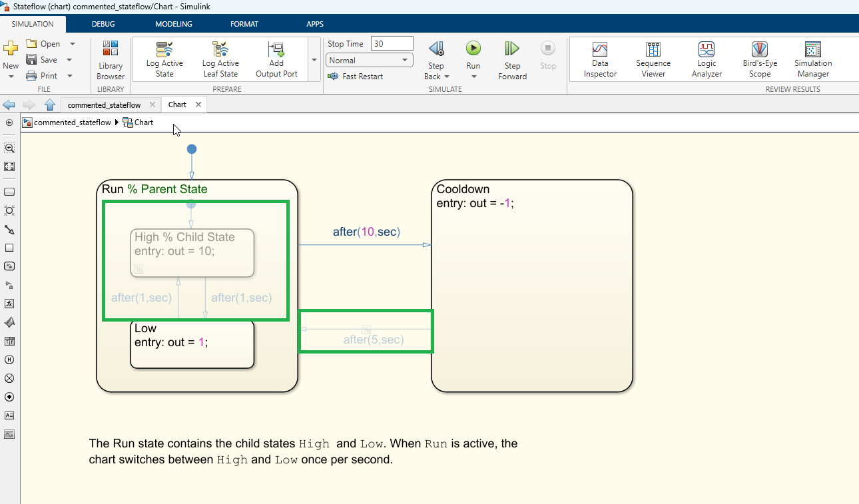Image resolution: width=859 pixels, height=504 pixels.
Task: Click the New model plus icon
Action: pyautogui.click(x=10, y=49)
